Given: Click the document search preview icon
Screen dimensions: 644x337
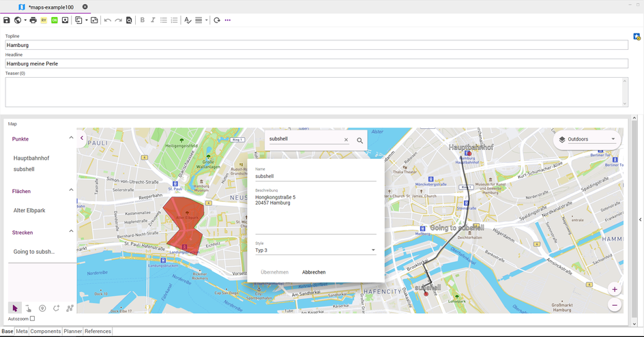Looking at the screenshot, I should [129, 20].
